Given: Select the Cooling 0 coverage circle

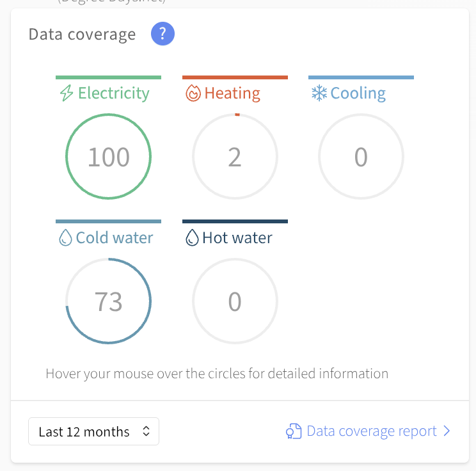Looking at the screenshot, I should (361, 156).
